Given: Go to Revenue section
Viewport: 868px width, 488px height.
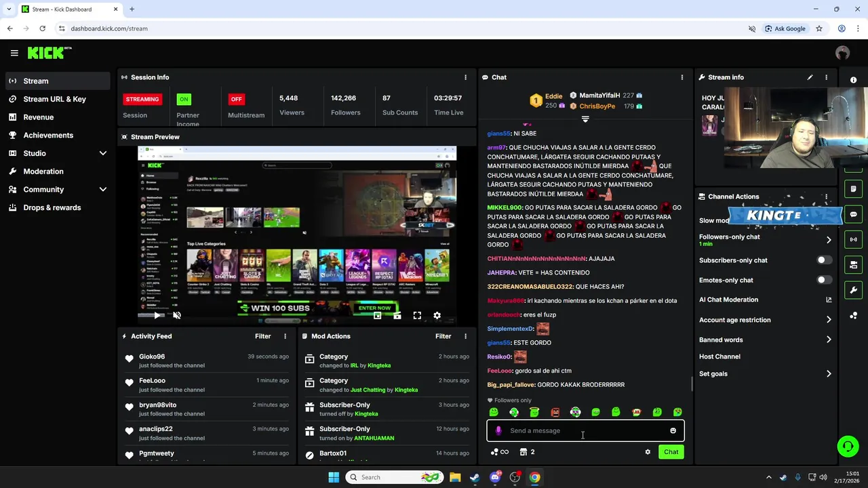Looking at the screenshot, I should click(x=58, y=117).
